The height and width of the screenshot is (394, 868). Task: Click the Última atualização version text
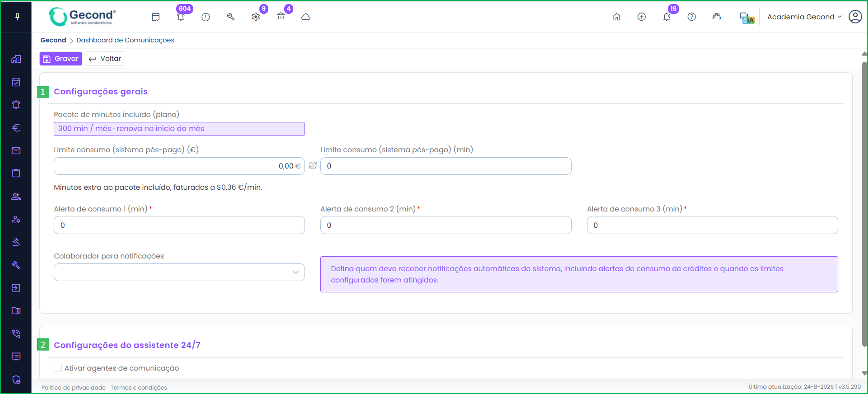click(804, 387)
